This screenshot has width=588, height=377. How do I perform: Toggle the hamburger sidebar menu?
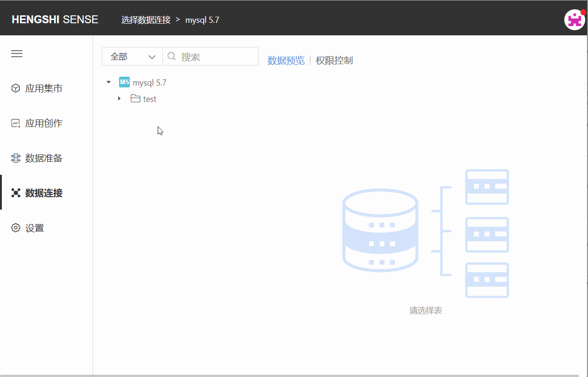pyautogui.click(x=17, y=54)
